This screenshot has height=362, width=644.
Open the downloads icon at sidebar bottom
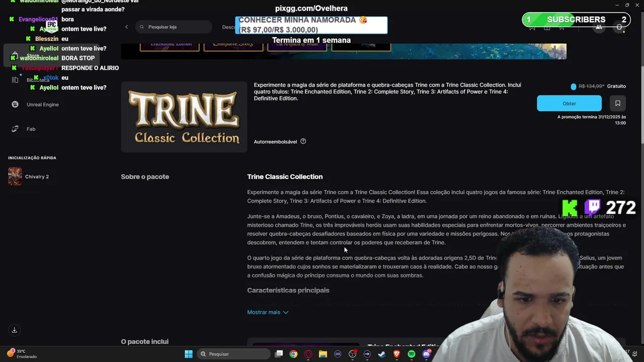pos(14,330)
